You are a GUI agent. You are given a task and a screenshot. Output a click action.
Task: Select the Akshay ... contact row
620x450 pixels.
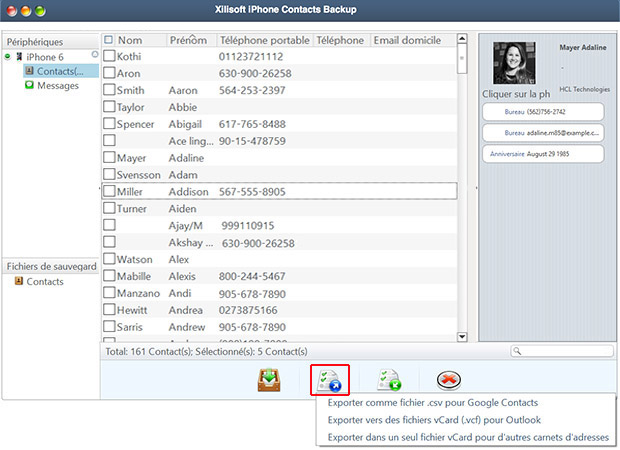pos(279,242)
